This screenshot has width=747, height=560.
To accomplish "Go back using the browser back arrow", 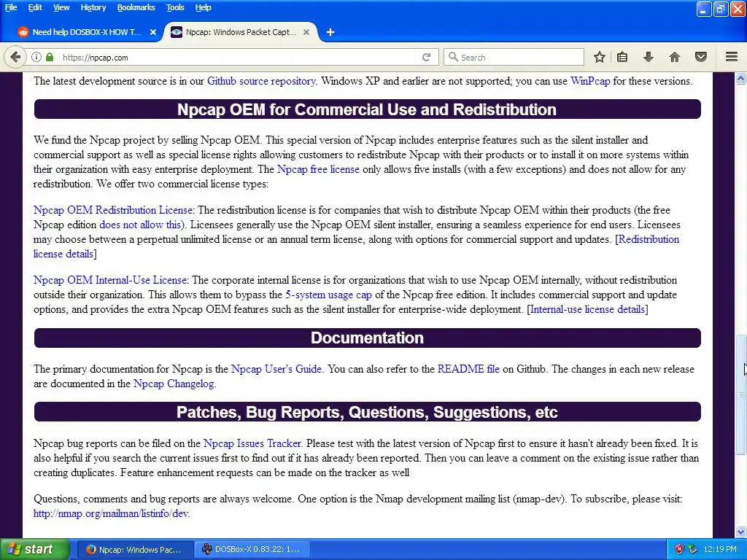I will pos(15,57).
